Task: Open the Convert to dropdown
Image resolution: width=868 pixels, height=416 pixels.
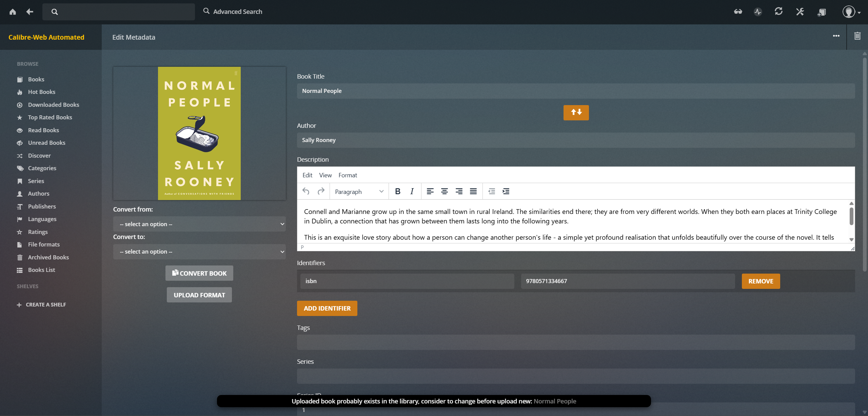Action: [x=199, y=252]
